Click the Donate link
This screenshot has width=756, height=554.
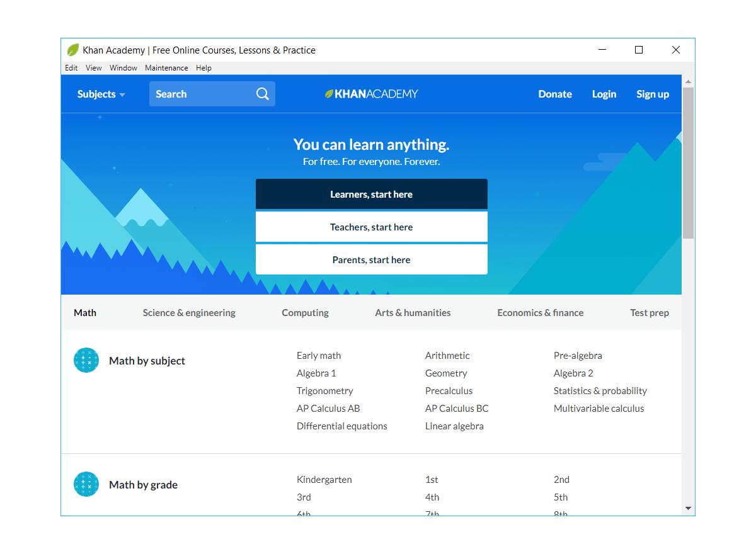[x=555, y=94]
